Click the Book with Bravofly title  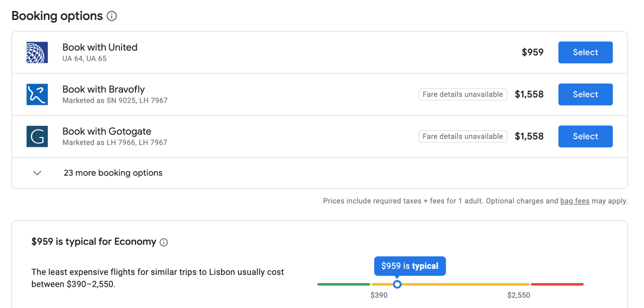[103, 89]
